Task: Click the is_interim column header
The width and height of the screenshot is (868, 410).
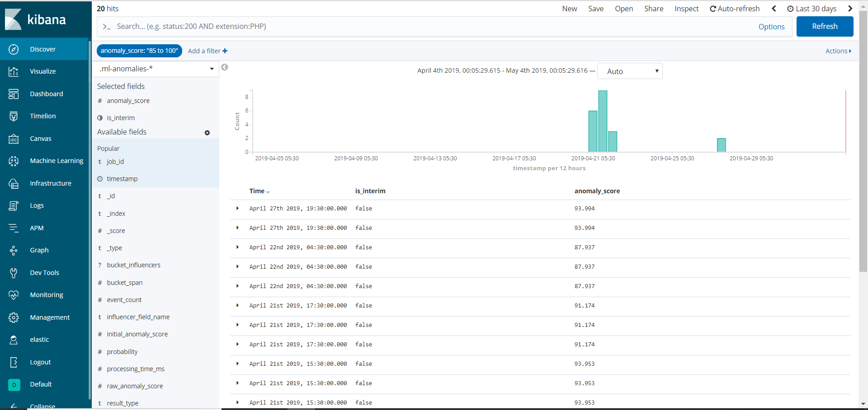Action: click(x=370, y=191)
